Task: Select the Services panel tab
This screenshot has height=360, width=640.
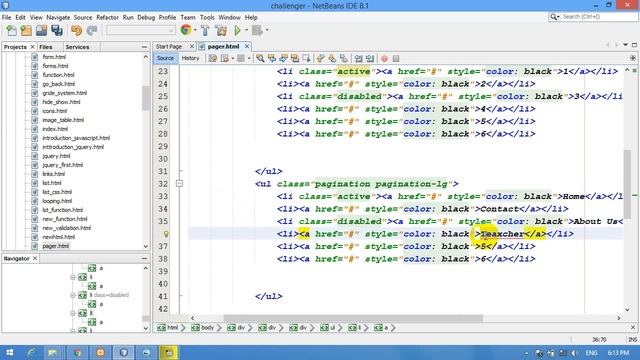Action: 78,47
